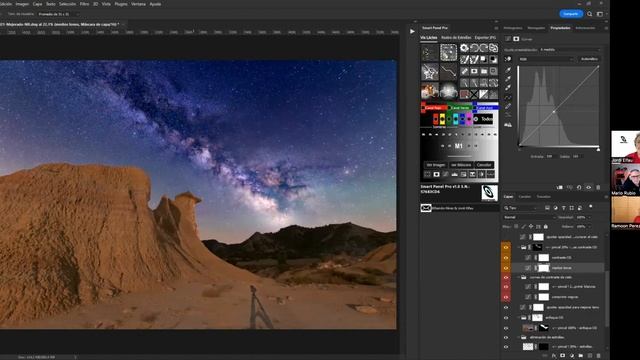This screenshot has width=640, height=360.
Task: Click the Todos button in Smart Panel
Action: (x=483, y=119)
